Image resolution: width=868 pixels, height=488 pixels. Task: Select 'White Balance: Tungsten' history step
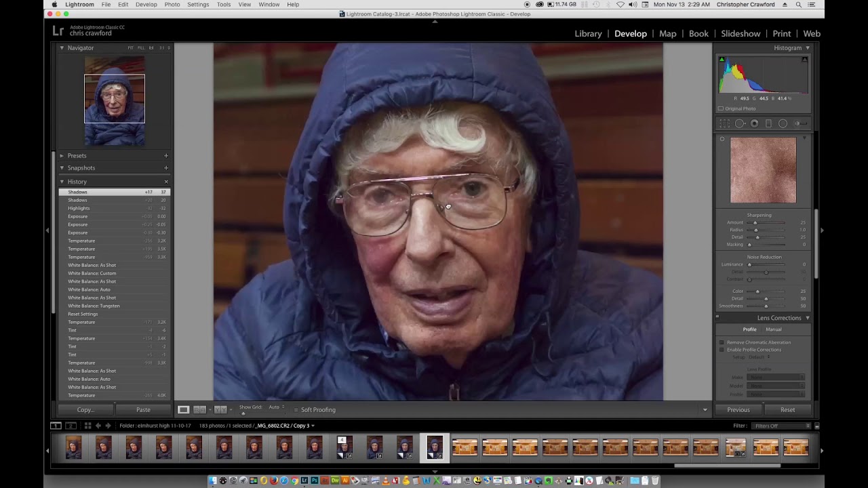(x=114, y=306)
